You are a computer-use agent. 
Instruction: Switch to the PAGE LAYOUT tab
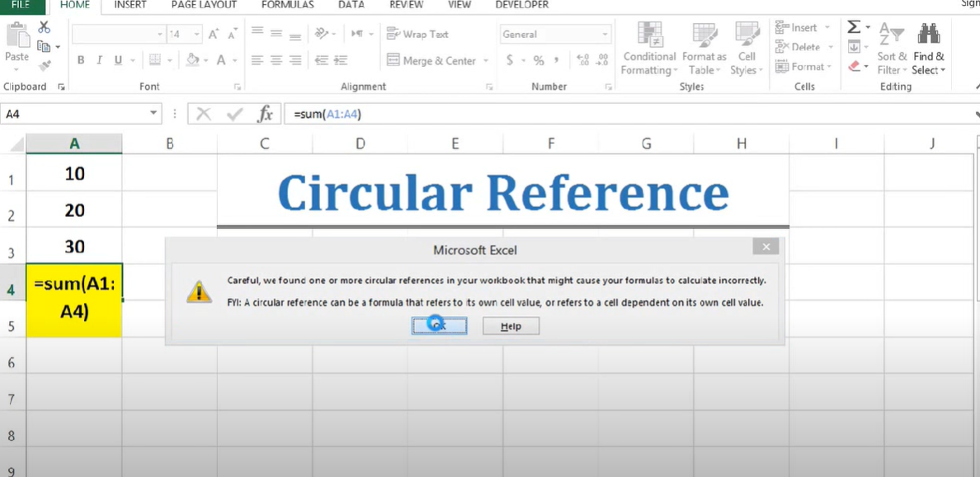click(204, 5)
